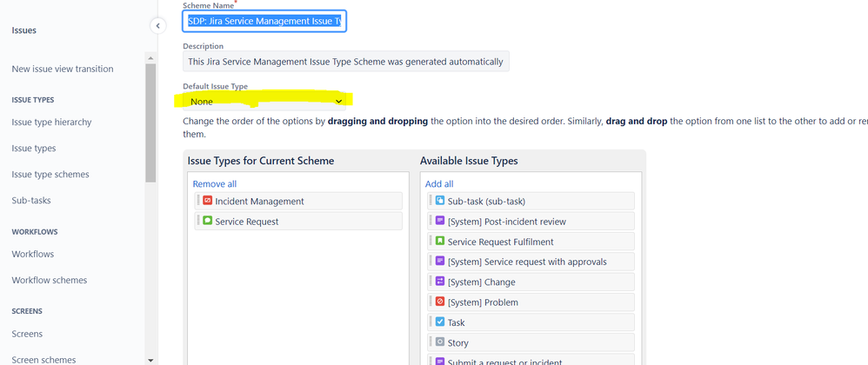Select the Story available issue type
The image size is (868, 365).
click(531, 342)
